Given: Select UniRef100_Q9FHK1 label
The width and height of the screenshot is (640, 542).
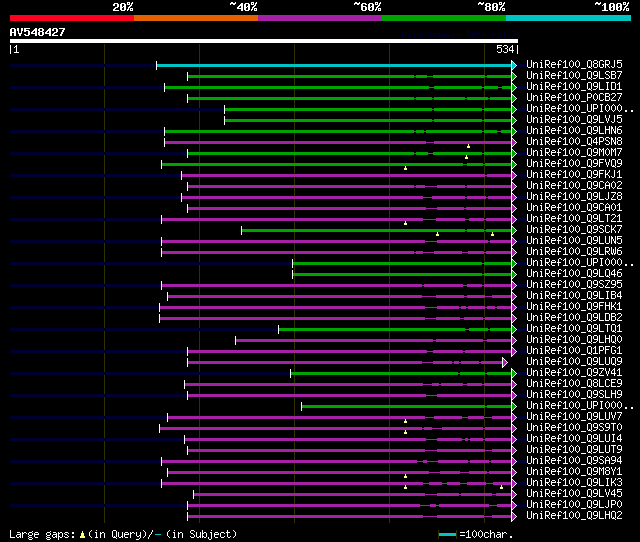Looking at the screenshot, I should coord(574,307).
